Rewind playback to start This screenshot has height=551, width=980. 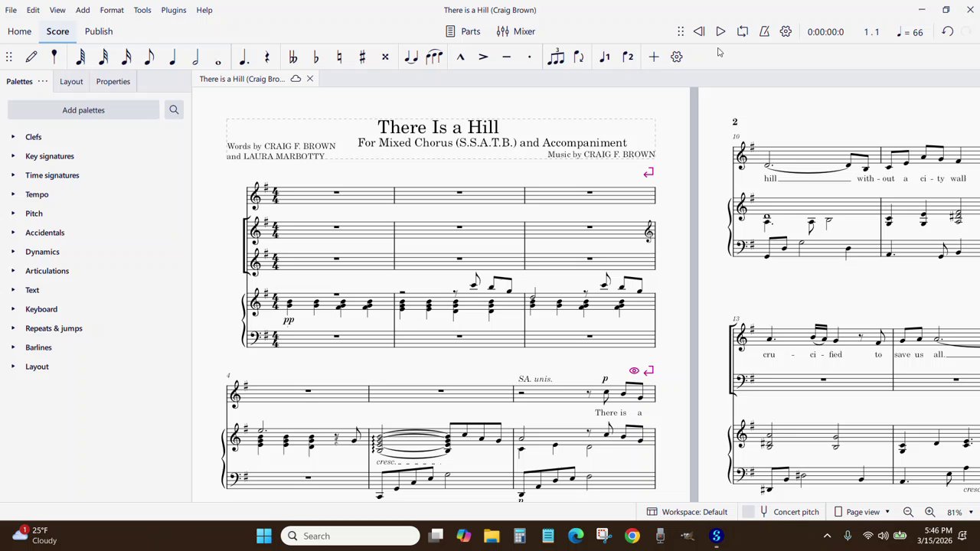click(699, 31)
